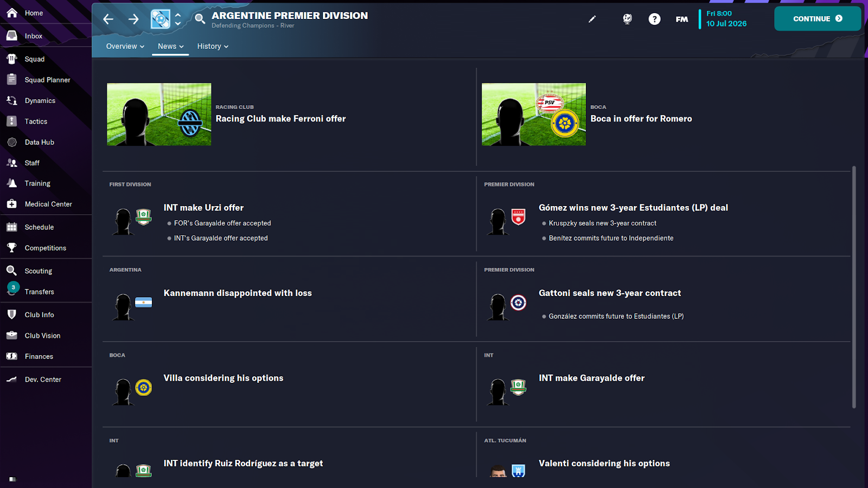Open the Competitions trophy icon
The height and width of the screenshot is (488, 868).
(x=12, y=248)
